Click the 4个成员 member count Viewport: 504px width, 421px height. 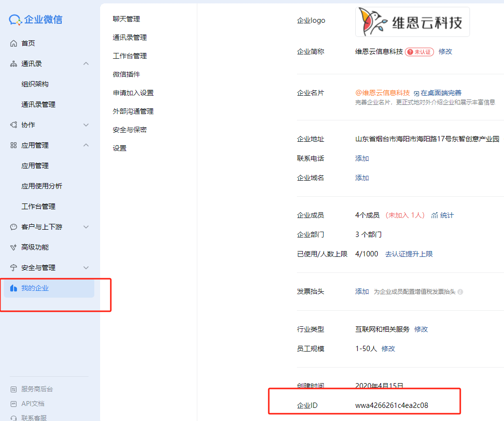(x=367, y=215)
